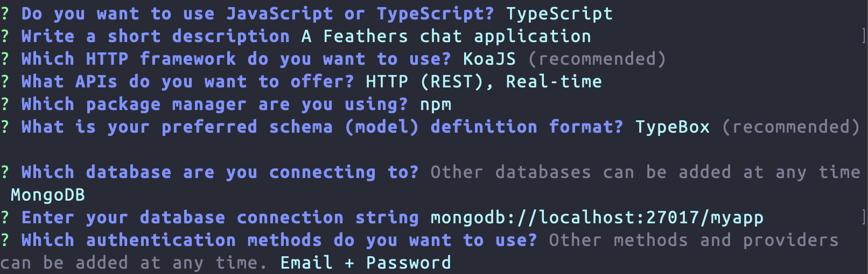Viewport: 868px width, 274px height.
Task: Click question mark before 'Which HTTP framework'
Action: tap(5, 59)
